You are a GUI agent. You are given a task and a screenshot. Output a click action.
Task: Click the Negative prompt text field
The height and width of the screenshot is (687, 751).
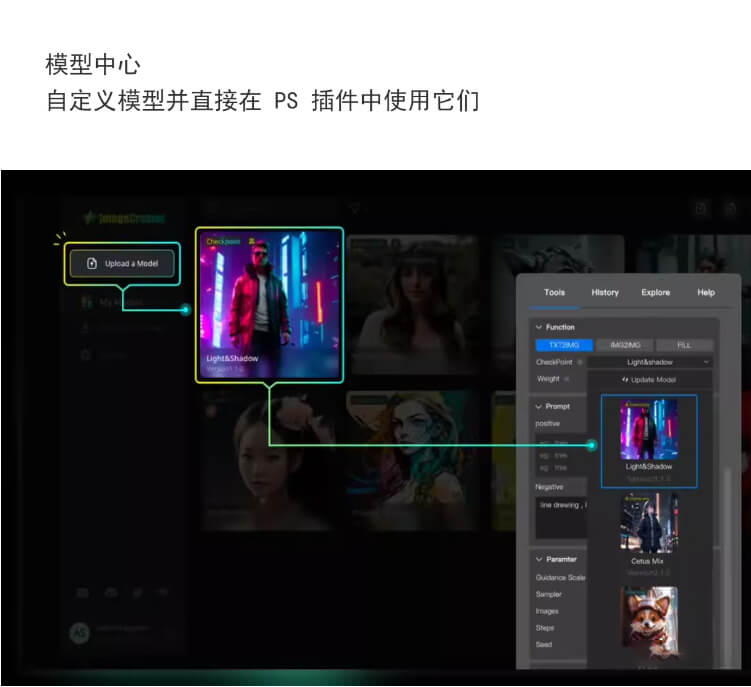(561, 518)
